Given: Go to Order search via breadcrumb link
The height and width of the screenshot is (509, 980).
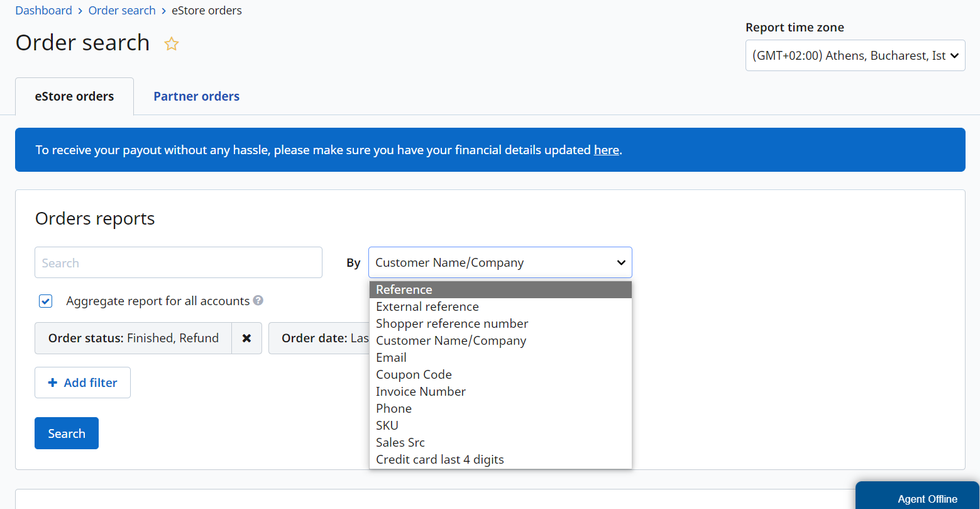Looking at the screenshot, I should [121, 10].
